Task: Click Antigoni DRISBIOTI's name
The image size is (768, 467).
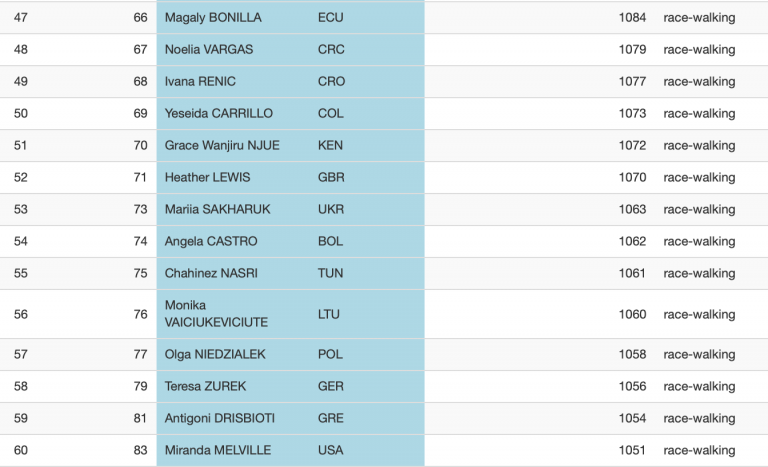Action: pyautogui.click(x=219, y=419)
